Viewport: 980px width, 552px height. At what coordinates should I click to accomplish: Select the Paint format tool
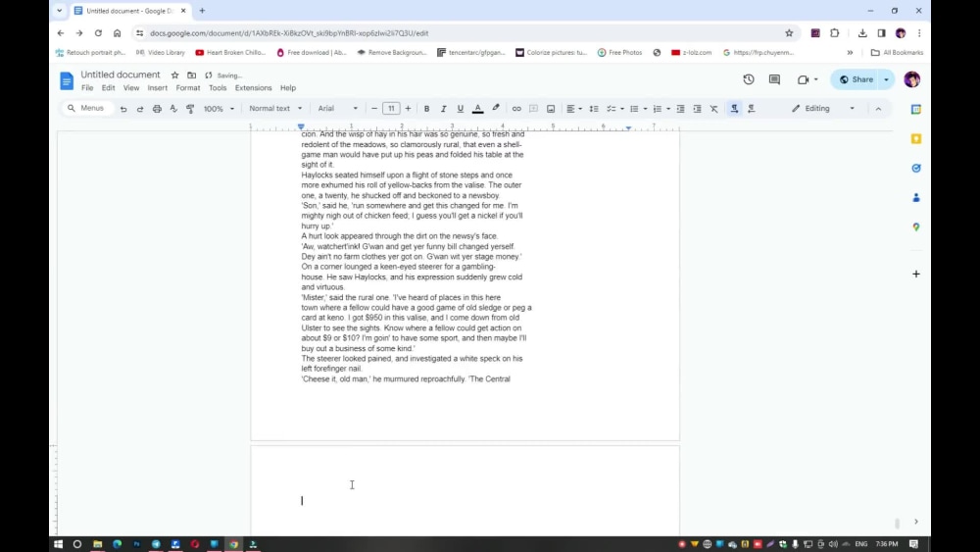pyautogui.click(x=190, y=109)
